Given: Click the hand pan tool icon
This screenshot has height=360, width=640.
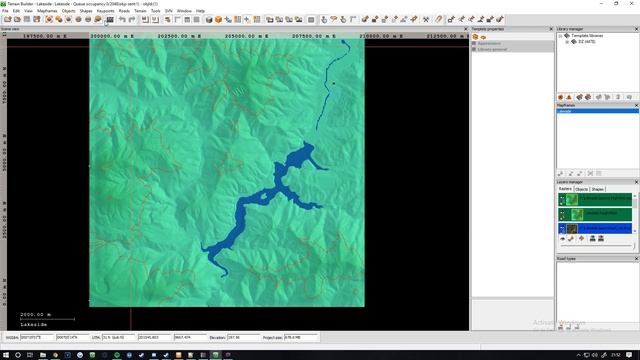Looking at the screenshot, I should coord(324,19).
